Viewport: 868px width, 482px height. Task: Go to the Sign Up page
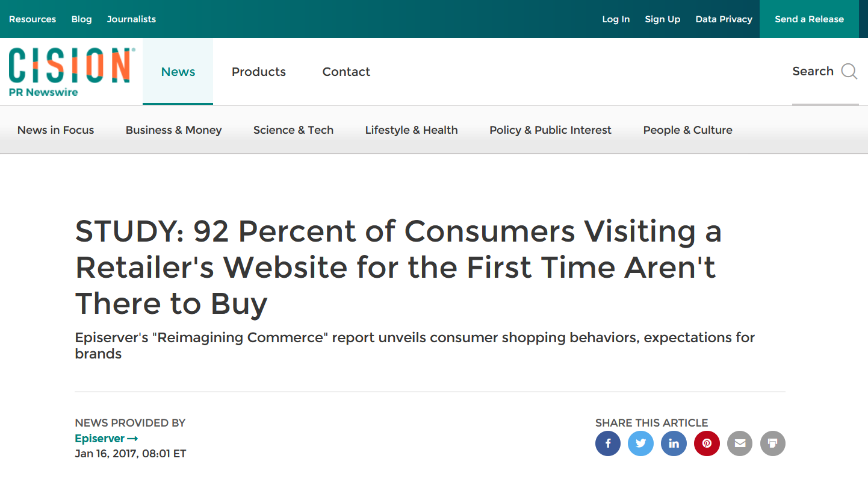[x=663, y=19]
